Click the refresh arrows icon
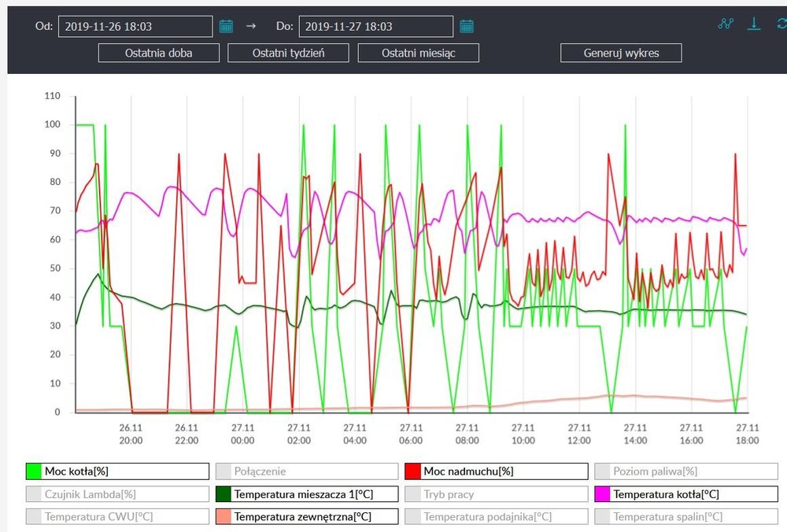The image size is (787, 532). (781, 24)
